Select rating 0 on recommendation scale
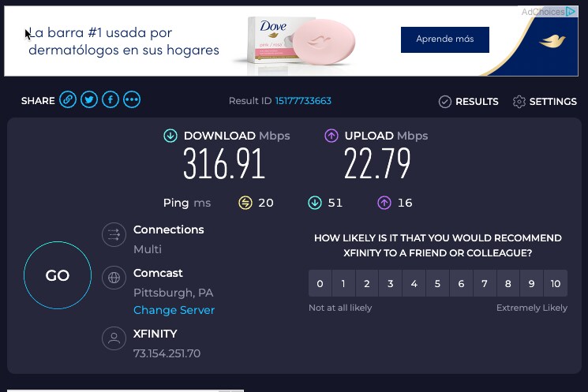 (x=320, y=283)
